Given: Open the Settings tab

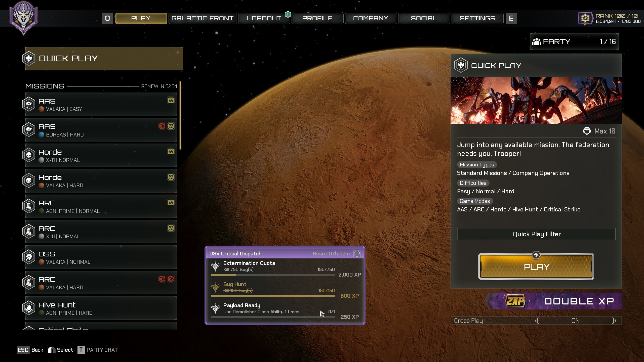Looking at the screenshot, I should pyautogui.click(x=477, y=18).
